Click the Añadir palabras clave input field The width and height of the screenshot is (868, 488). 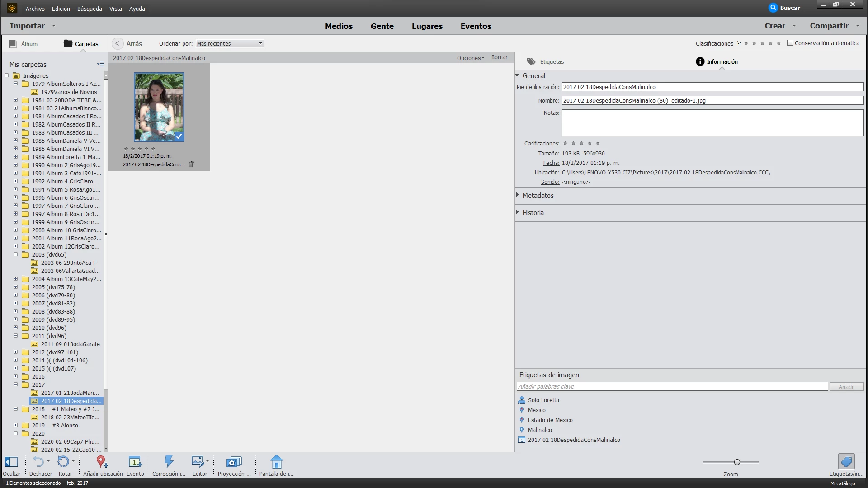point(672,386)
